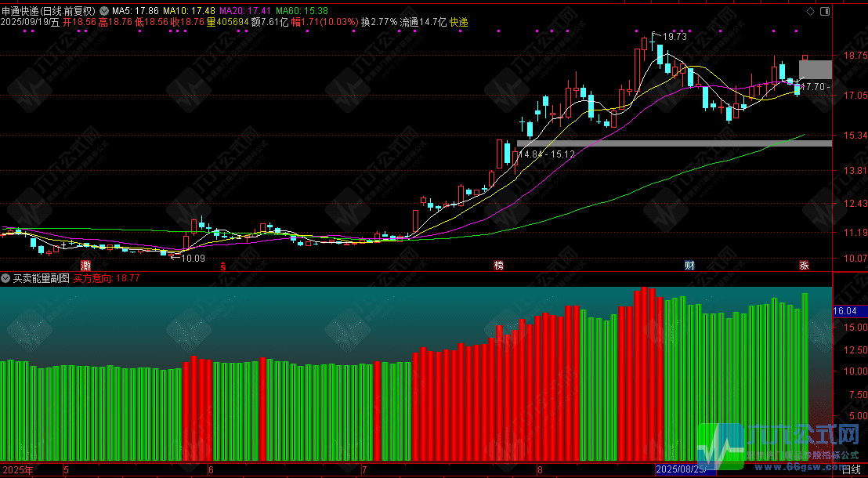Viewport: 868px width, 478px height.
Task: Select the 申通快递(日线.前复权) chart title
Action: tap(49, 11)
